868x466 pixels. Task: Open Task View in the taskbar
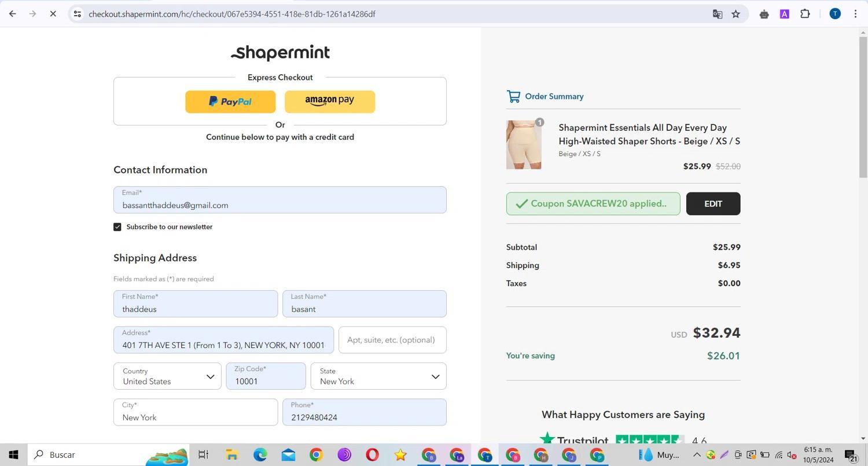coord(203,455)
